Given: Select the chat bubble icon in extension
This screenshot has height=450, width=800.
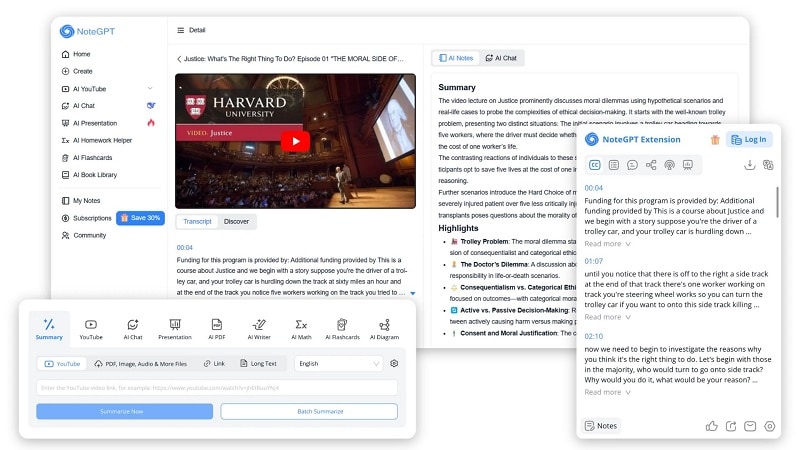Looking at the screenshot, I should pyautogui.click(x=632, y=165).
